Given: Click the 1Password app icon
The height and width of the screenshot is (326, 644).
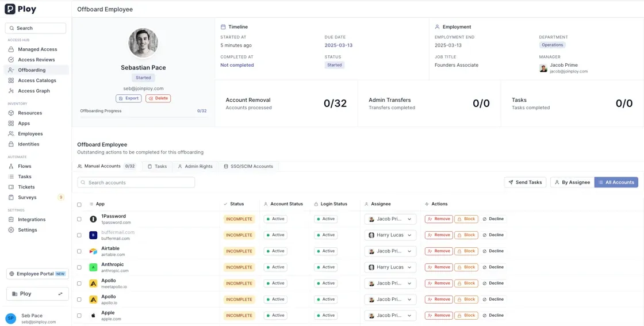Looking at the screenshot, I should (93, 219).
